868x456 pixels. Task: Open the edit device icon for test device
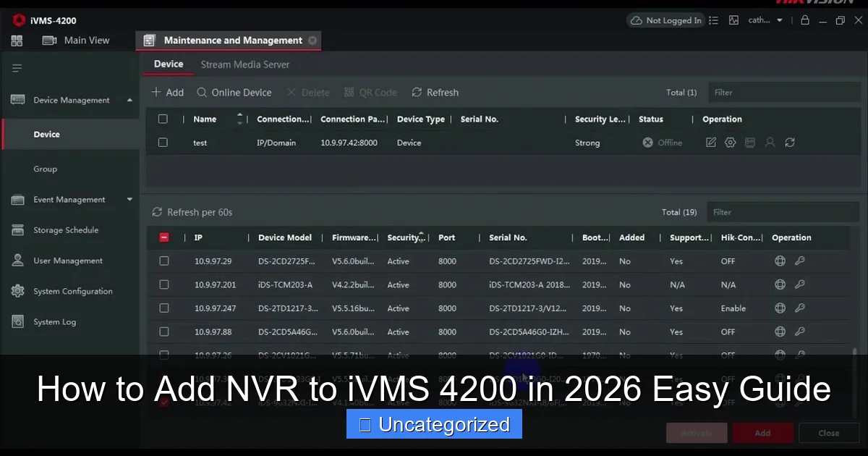(x=710, y=143)
